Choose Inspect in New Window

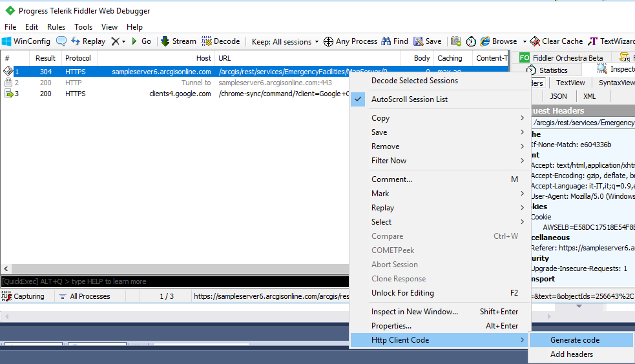440,312
